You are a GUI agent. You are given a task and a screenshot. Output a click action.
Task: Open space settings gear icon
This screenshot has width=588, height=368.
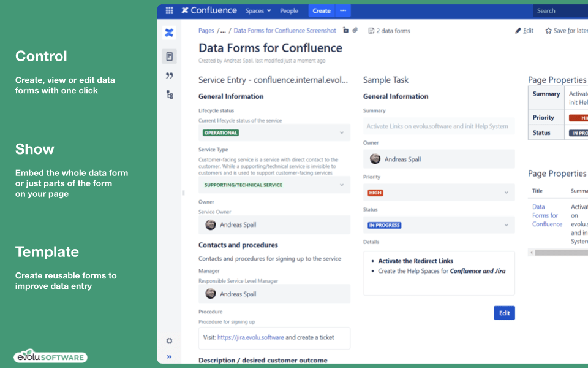click(169, 341)
